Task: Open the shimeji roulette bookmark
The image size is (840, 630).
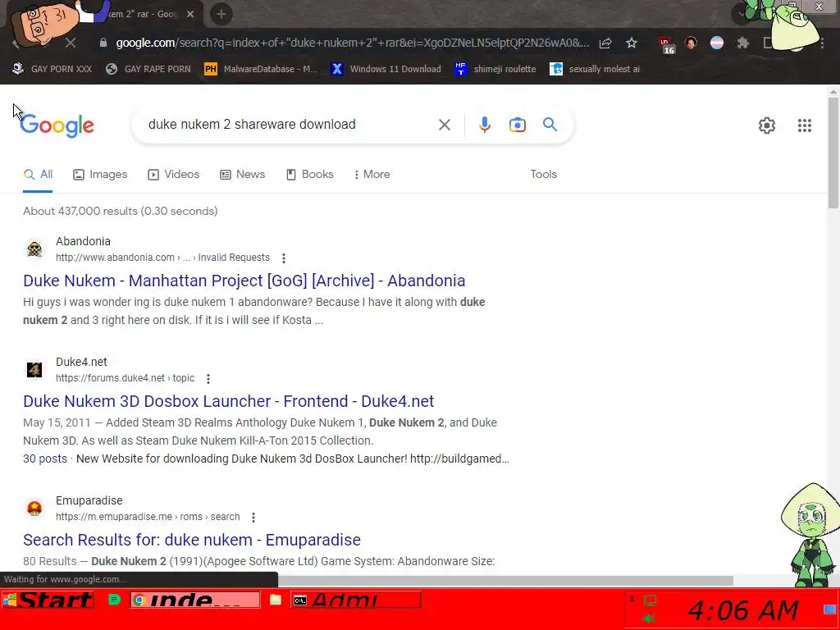Action: (495, 69)
